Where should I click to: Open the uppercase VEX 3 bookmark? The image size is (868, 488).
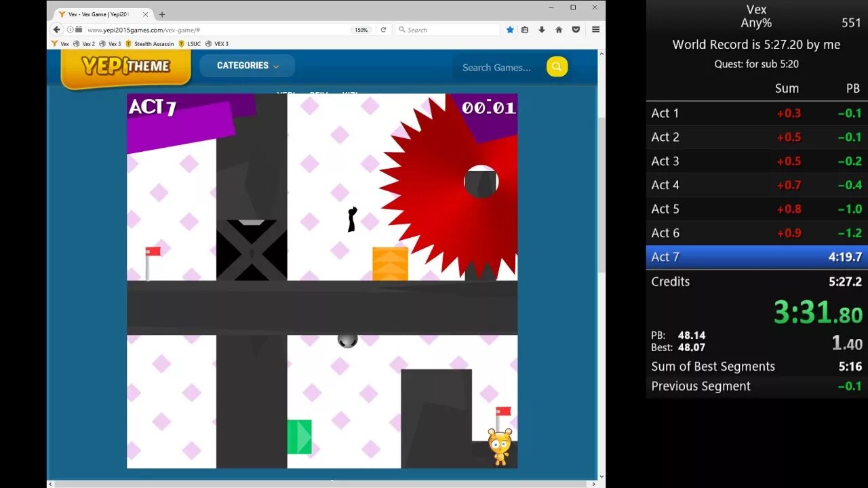[216, 44]
